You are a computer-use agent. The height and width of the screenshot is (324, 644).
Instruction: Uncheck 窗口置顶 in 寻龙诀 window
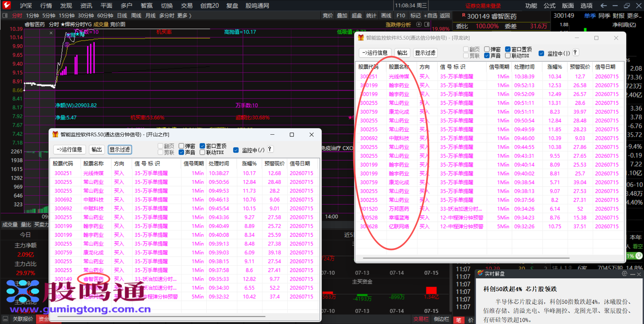508,49
